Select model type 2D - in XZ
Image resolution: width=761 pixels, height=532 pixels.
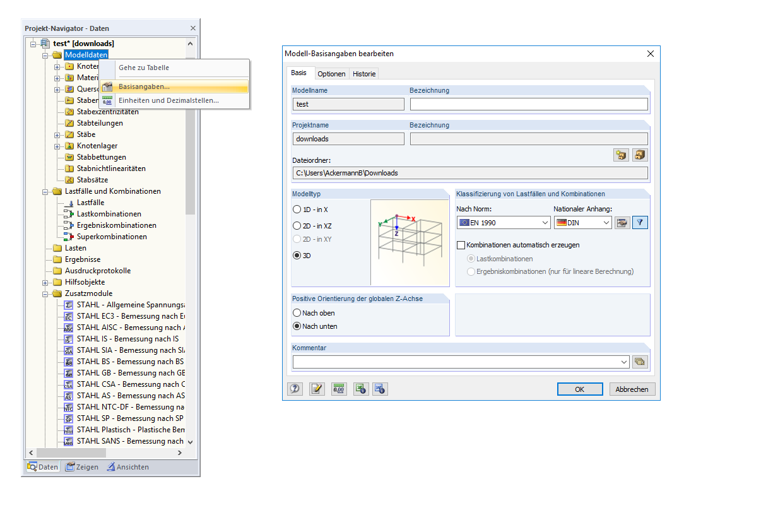pyautogui.click(x=297, y=225)
